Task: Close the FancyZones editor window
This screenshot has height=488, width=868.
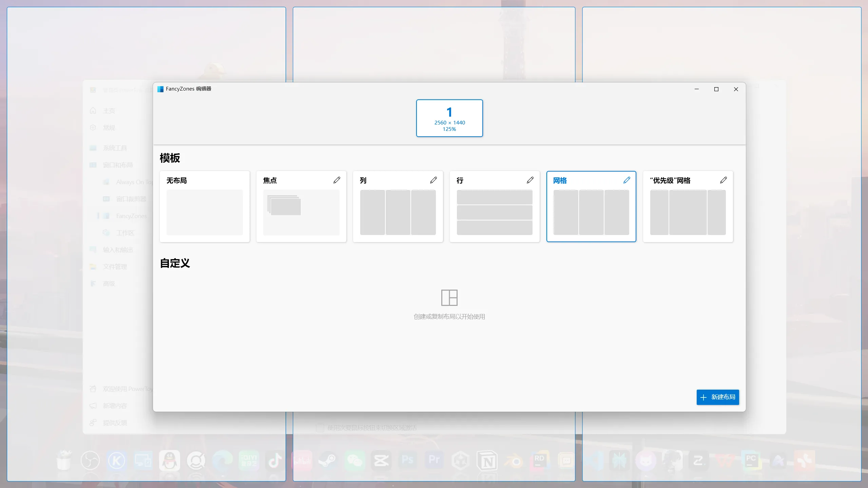Action: point(736,89)
